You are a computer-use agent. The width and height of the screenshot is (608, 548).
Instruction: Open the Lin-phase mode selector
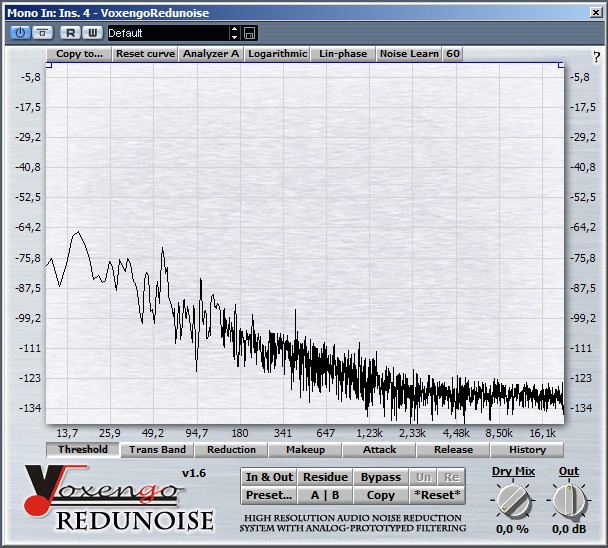point(343,54)
